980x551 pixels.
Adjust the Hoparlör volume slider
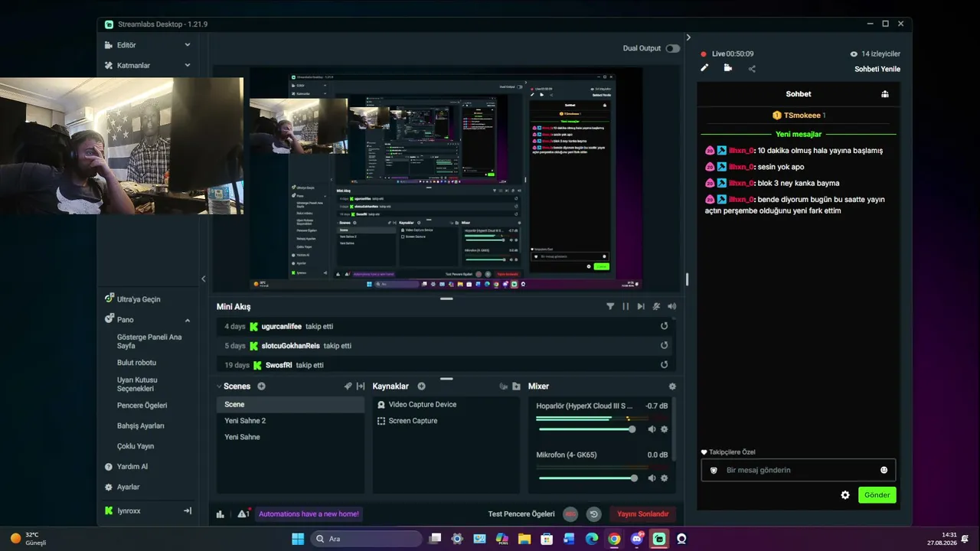tap(588, 429)
